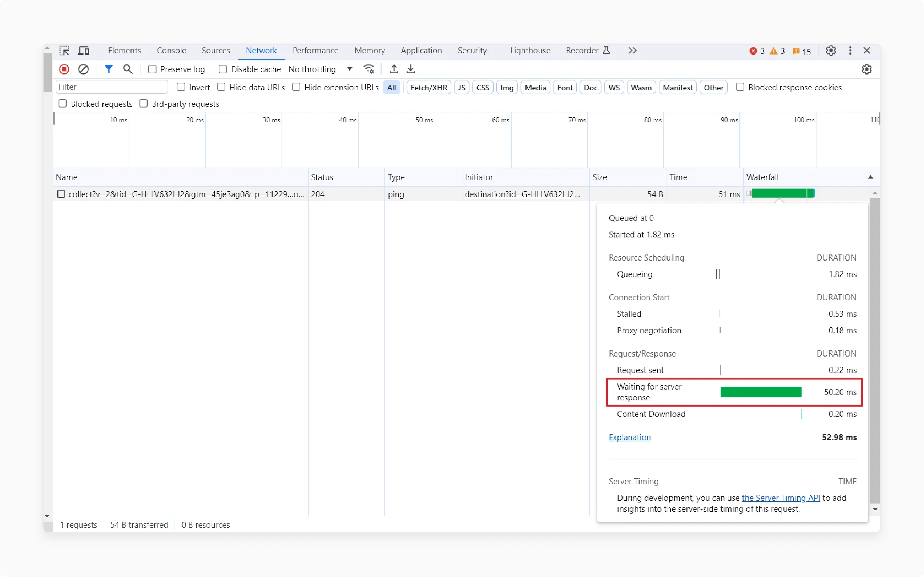The height and width of the screenshot is (577, 924).
Task: Export HAR file download icon
Action: (x=411, y=69)
